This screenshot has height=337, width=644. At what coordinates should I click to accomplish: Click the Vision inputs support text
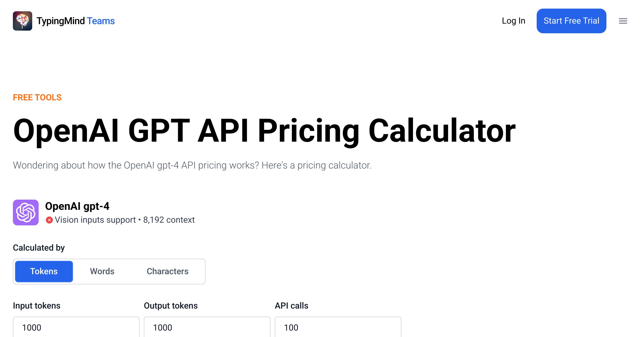tap(95, 220)
